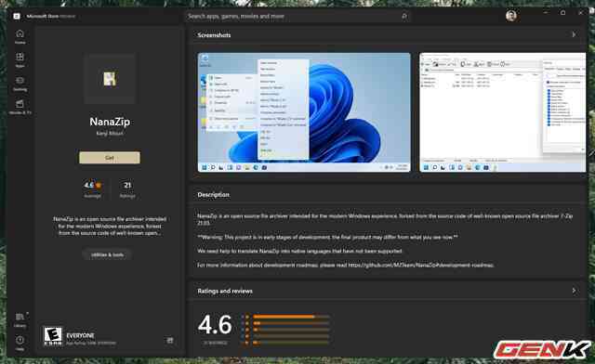Screen dimensions: 595x364
Task: Click the share icon beside the ESRB rating
Action: [170, 340]
